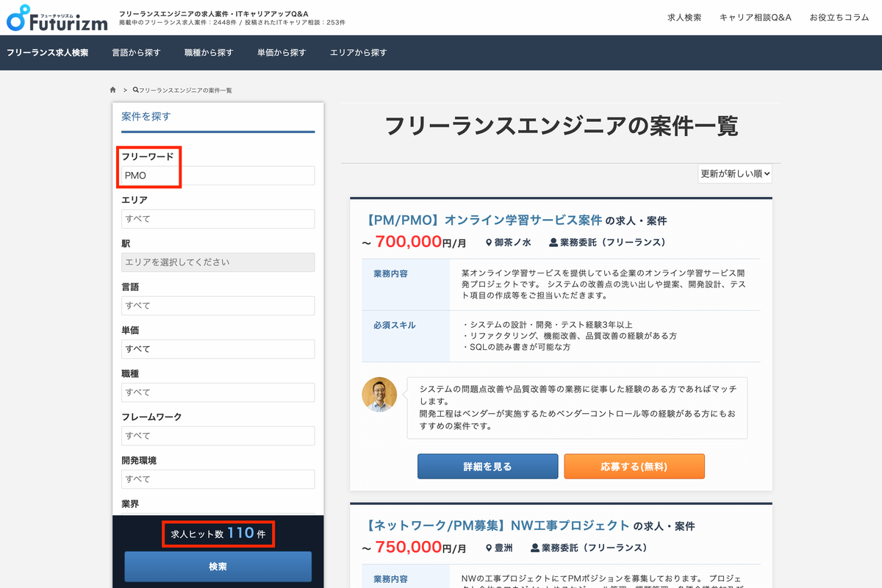Open the 開発環境 selector
This screenshot has height=588, width=882.
click(218, 479)
